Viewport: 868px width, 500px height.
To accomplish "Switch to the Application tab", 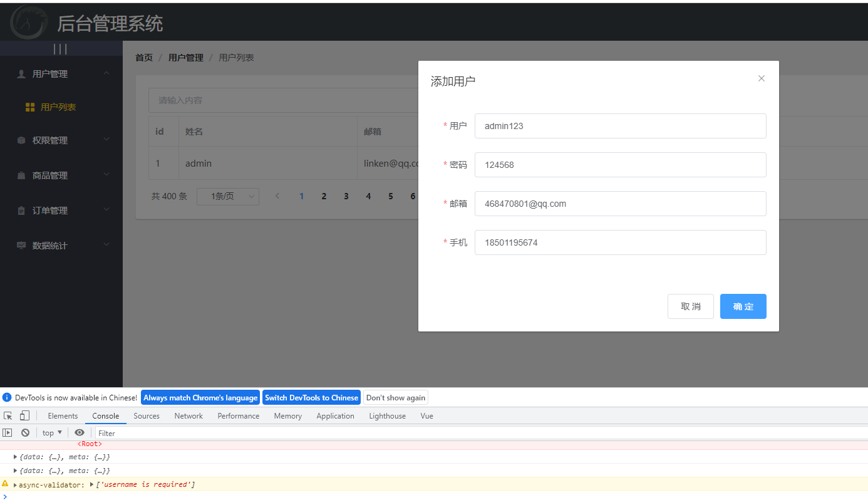I will [335, 416].
